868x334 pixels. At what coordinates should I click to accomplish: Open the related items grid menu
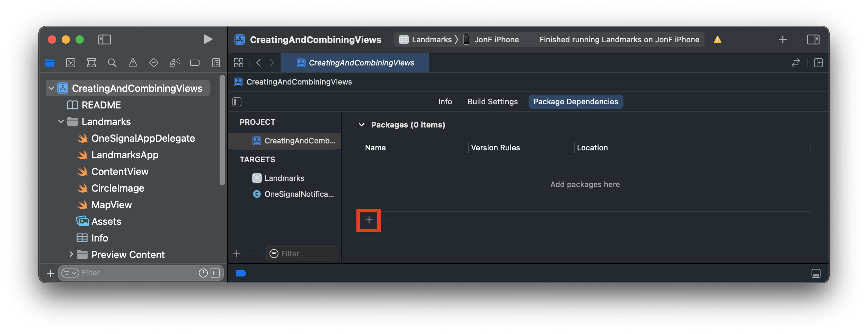pos(239,63)
